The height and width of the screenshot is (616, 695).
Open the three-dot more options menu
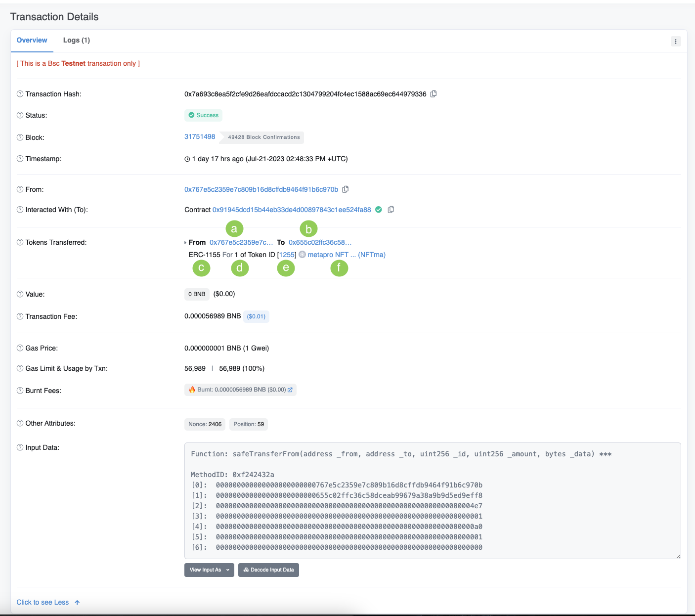point(676,42)
